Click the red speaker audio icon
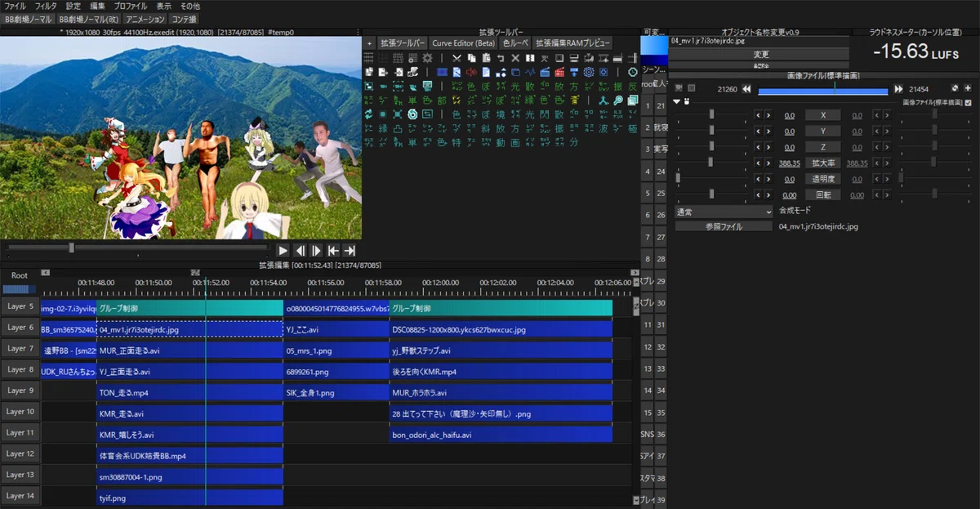This screenshot has width=980, height=509. [471, 72]
